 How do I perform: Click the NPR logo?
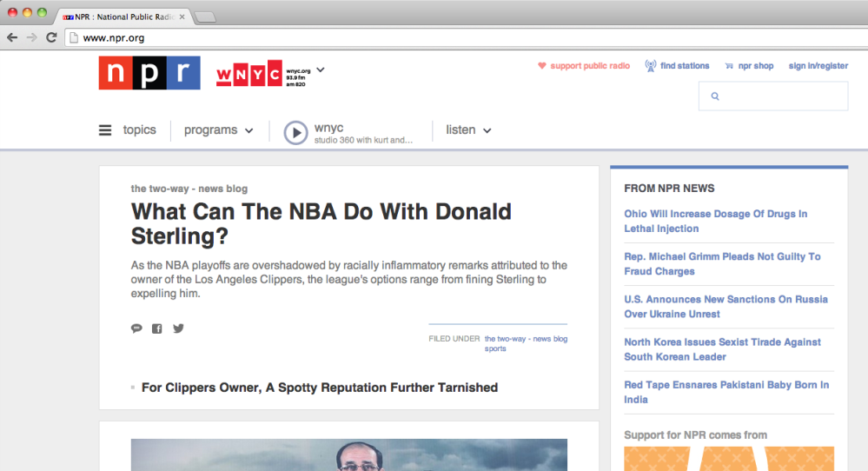click(x=149, y=73)
